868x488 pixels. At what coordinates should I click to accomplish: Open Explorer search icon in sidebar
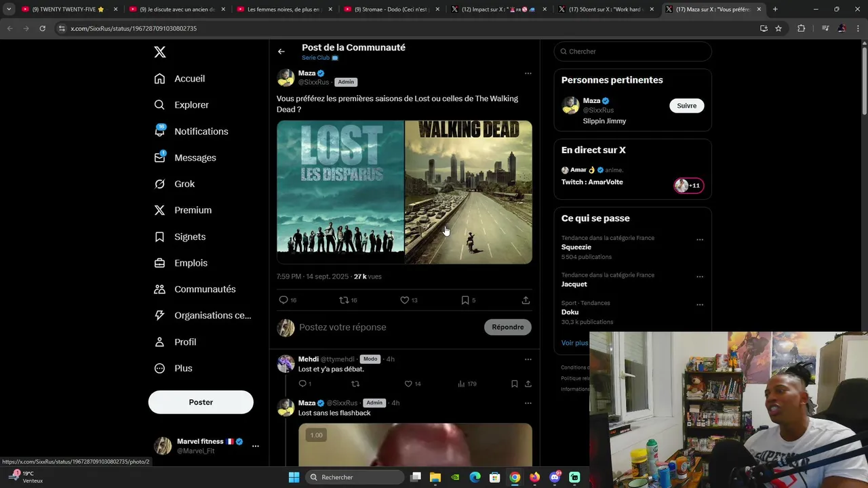click(159, 105)
